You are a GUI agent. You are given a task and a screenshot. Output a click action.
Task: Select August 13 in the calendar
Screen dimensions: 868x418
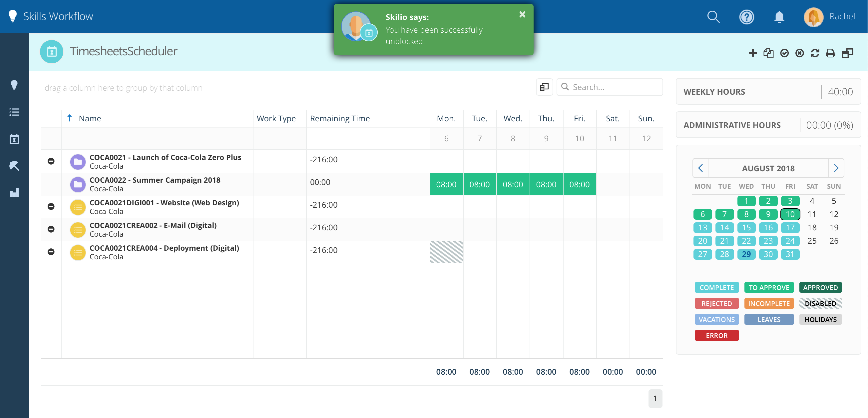point(702,228)
